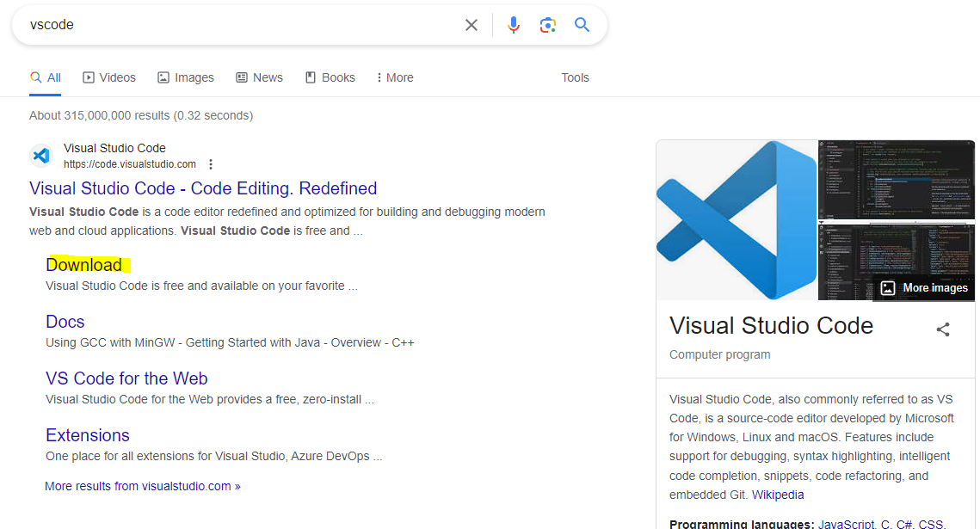Open the highlighted Download sitelink
Image resolution: width=980 pixels, height=529 pixels.
pyautogui.click(x=84, y=265)
